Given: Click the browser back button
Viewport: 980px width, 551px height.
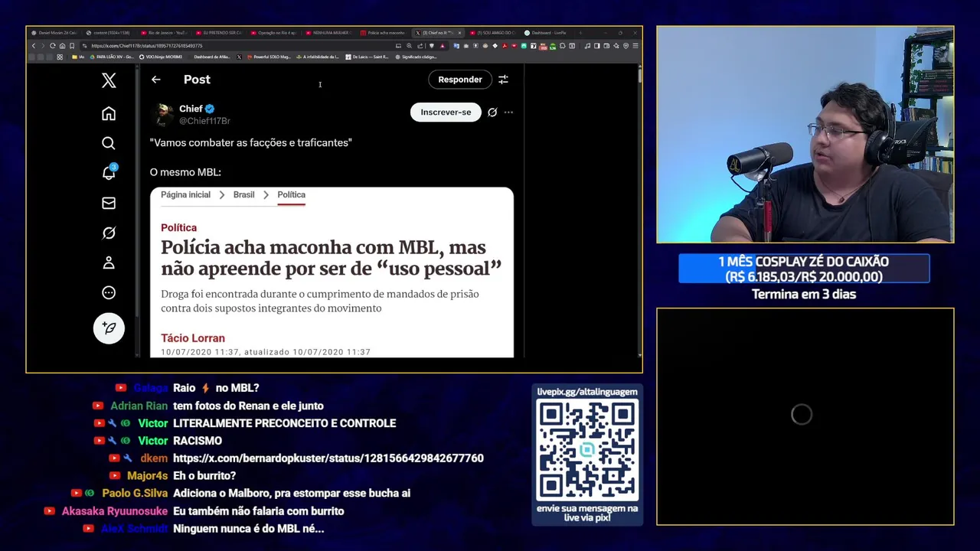Looking at the screenshot, I should (x=34, y=46).
